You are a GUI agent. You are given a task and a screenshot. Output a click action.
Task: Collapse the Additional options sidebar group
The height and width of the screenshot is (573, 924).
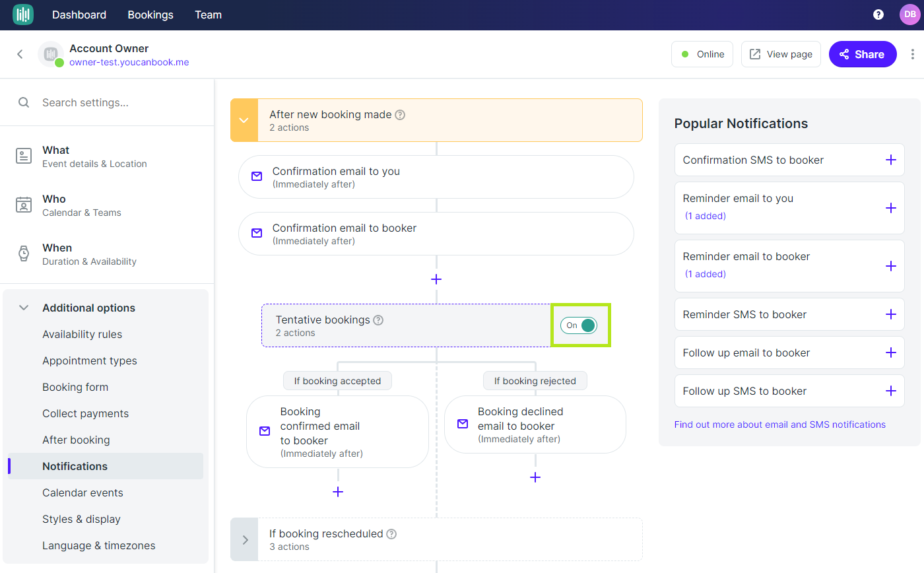pos(24,307)
